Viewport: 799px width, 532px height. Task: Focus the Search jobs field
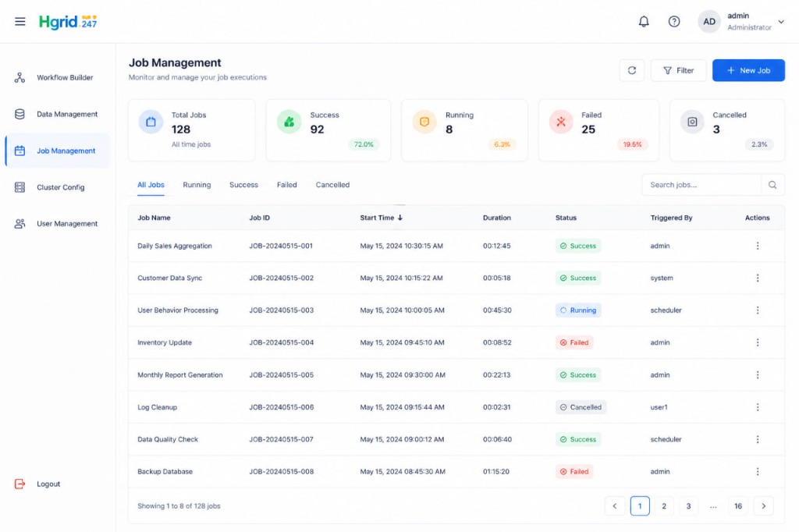pyautogui.click(x=701, y=185)
